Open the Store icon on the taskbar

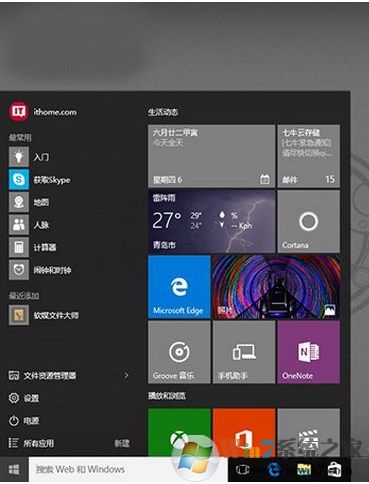coord(334,470)
